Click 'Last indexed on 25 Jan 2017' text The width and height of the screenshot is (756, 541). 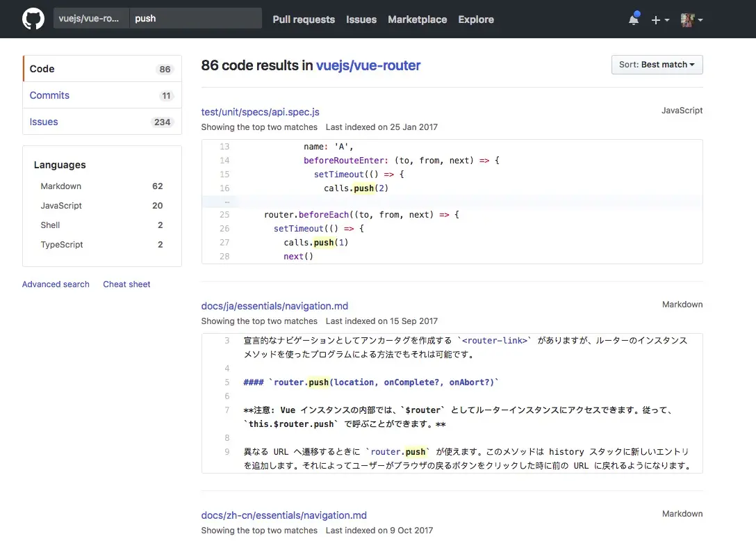(x=381, y=127)
